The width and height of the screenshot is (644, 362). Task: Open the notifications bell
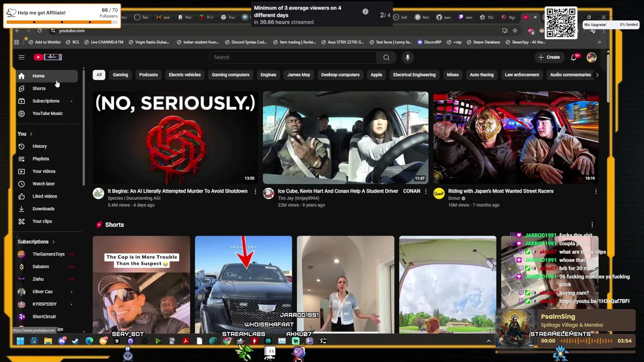point(574,57)
